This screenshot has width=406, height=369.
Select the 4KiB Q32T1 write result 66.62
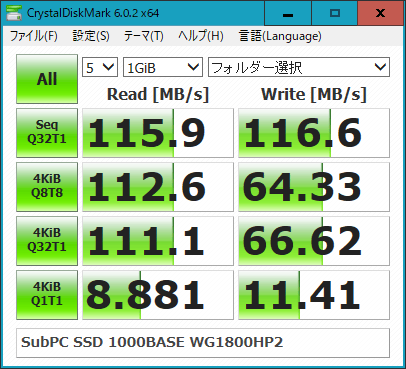point(314,241)
